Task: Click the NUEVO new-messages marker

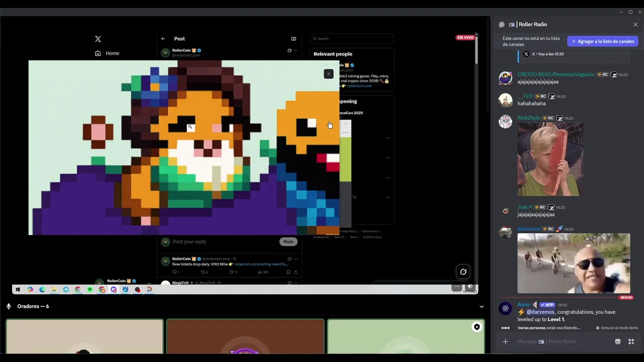Action: click(626, 297)
